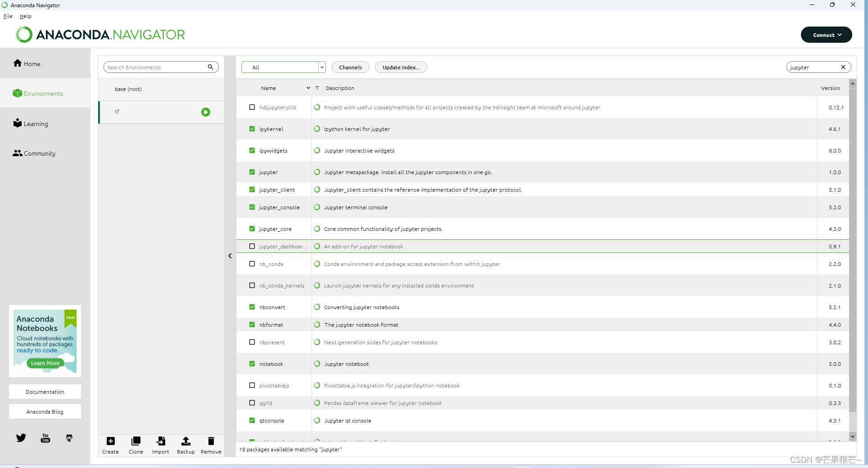This screenshot has width=868, height=468.
Task: Click the Create environment plus icon
Action: [x=110, y=441]
